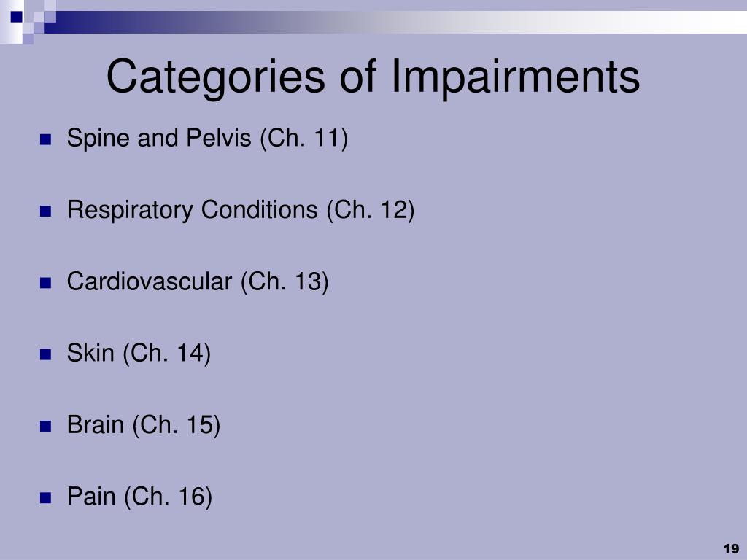747x560 pixels.
Task: Click the bullet square beside Respiratory Conditions
Action: coord(46,211)
